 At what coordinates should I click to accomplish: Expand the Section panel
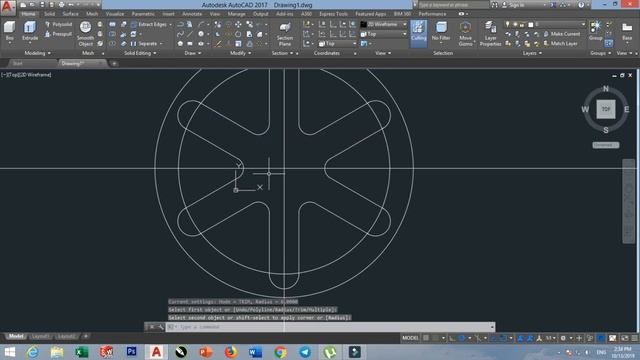point(282,53)
